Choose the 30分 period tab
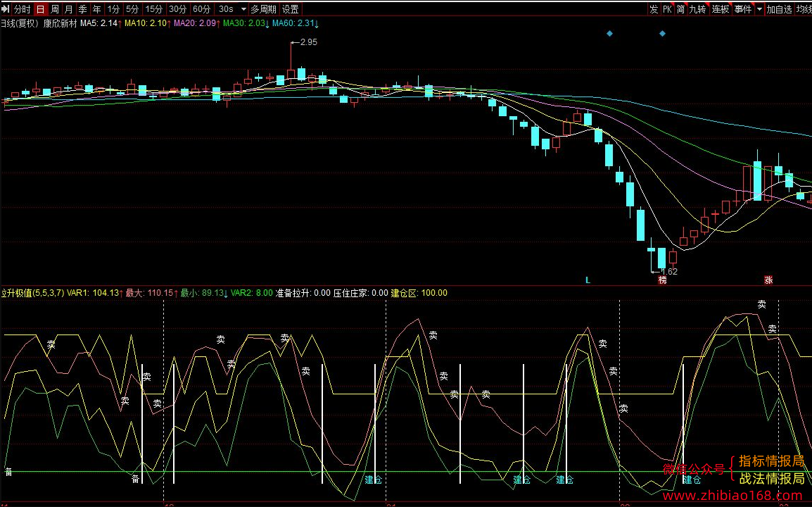The width and height of the screenshot is (812, 507). pos(177,9)
